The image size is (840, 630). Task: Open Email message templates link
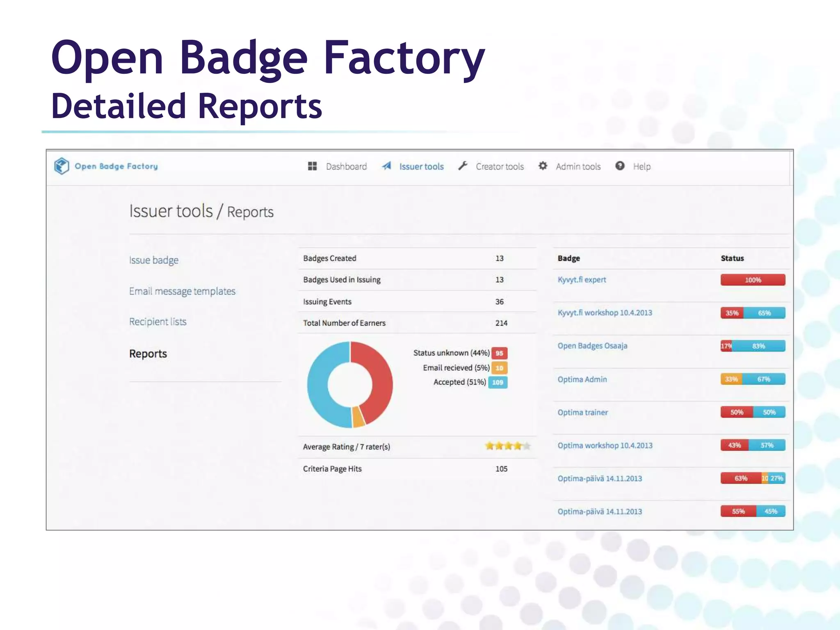coord(182,291)
